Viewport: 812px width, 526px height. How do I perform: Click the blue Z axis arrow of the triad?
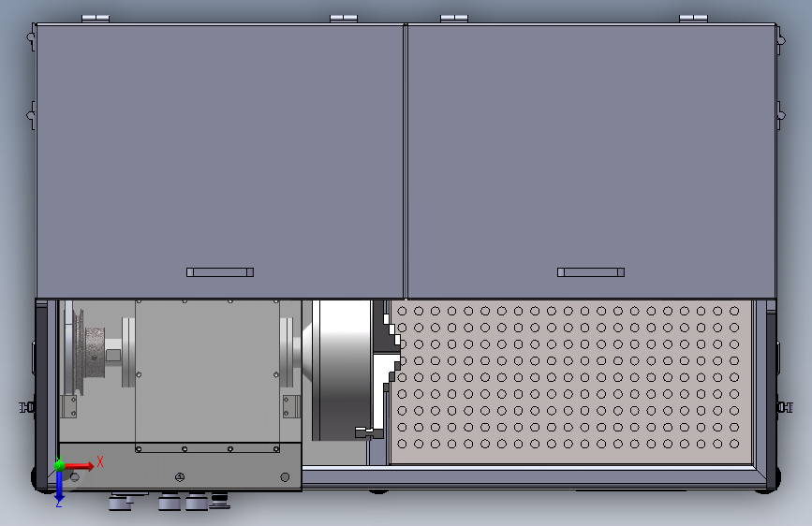tap(59, 486)
